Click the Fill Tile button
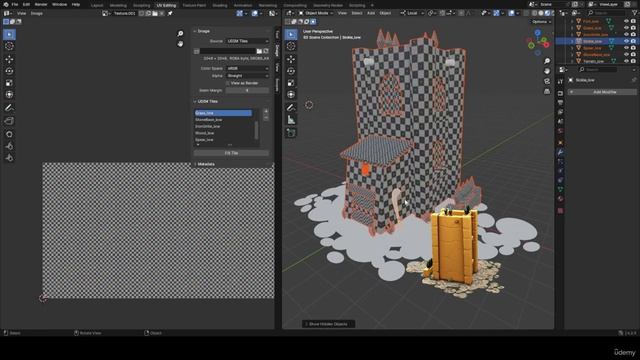 (231, 153)
